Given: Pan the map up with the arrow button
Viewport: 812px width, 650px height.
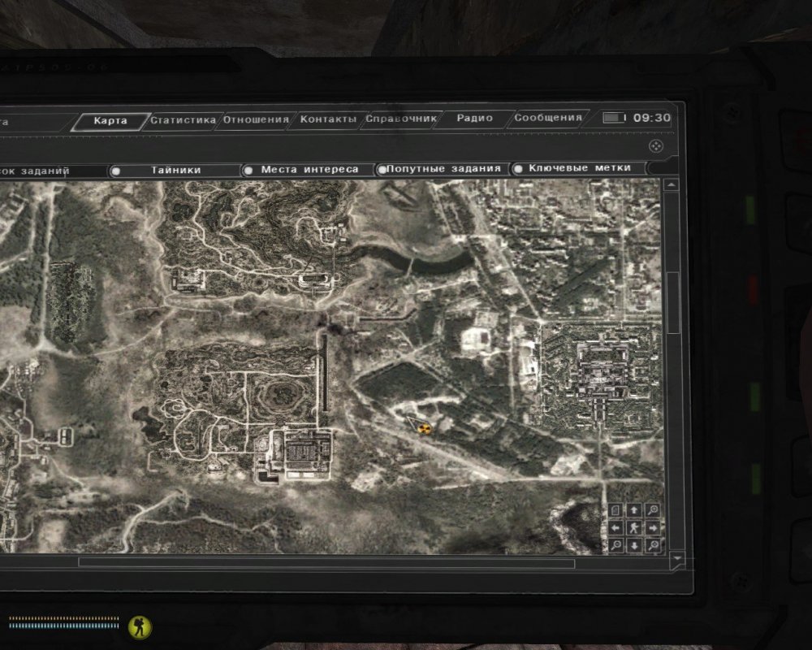Looking at the screenshot, I should click(x=634, y=510).
